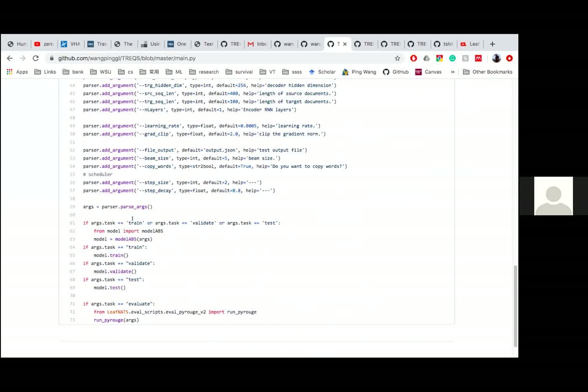Viewport: 588px width, 392px height.
Task: Click 'model.validate()' on line 67
Action: coord(115,272)
